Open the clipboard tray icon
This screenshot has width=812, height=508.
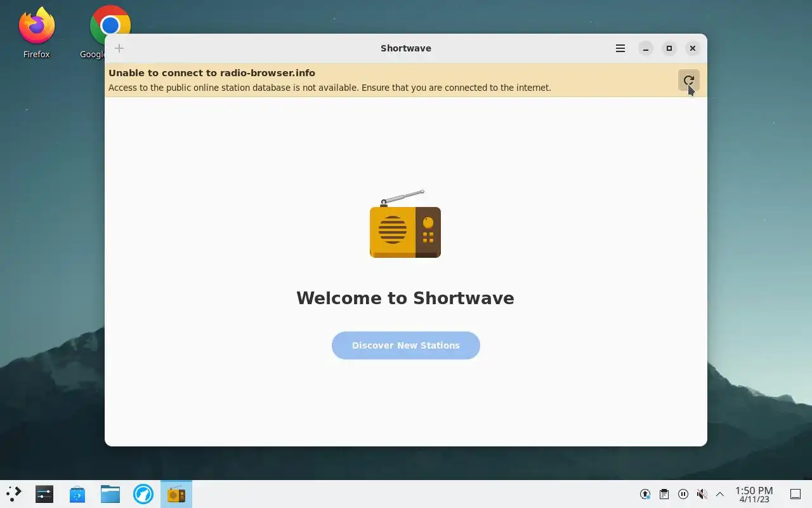point(664,494)
